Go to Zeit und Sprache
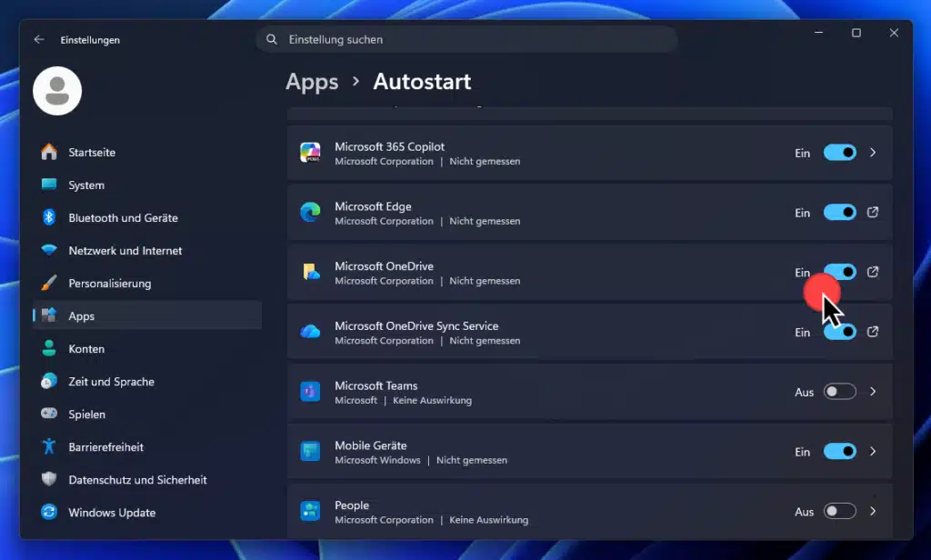Screen dimensions: 931x560 click(147, 381)
